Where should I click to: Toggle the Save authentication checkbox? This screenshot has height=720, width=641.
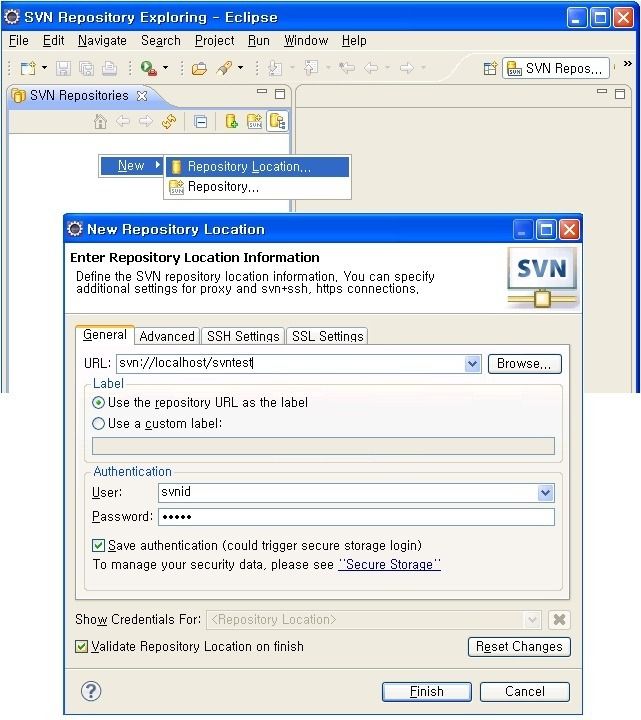[x=98, y=546]
